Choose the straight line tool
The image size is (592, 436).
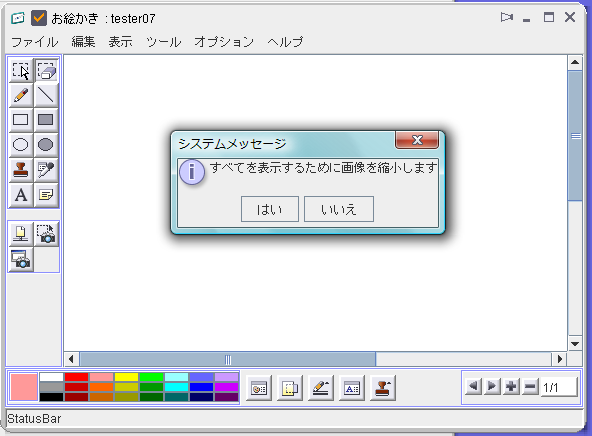coord(46,95)
